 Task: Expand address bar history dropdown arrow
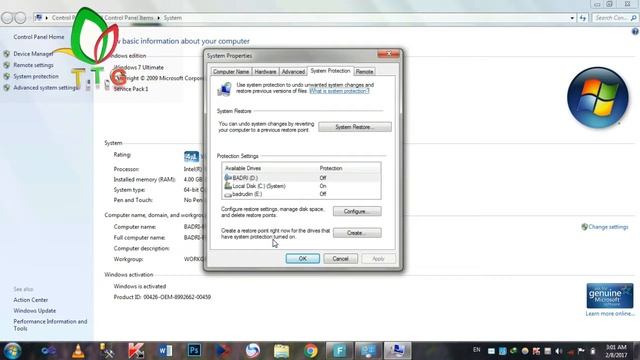(572, 18)
